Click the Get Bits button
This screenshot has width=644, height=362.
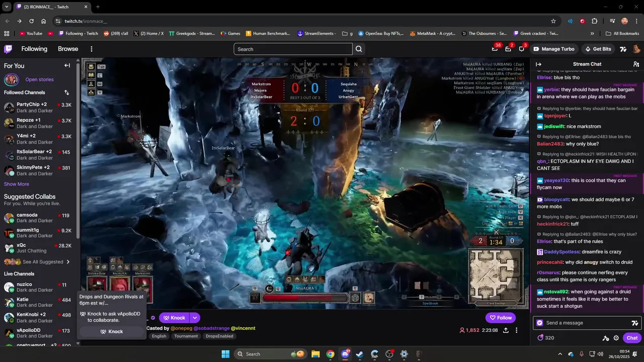[x=598, y=49]
